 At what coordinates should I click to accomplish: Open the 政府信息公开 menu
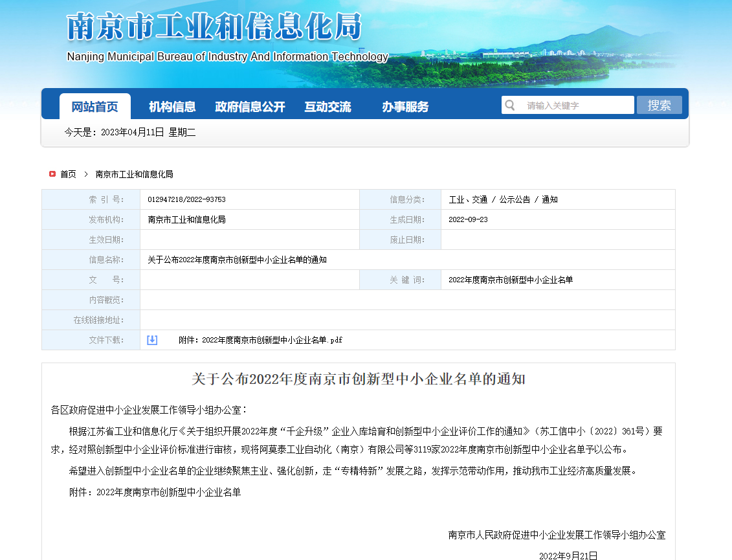(250, 107)
